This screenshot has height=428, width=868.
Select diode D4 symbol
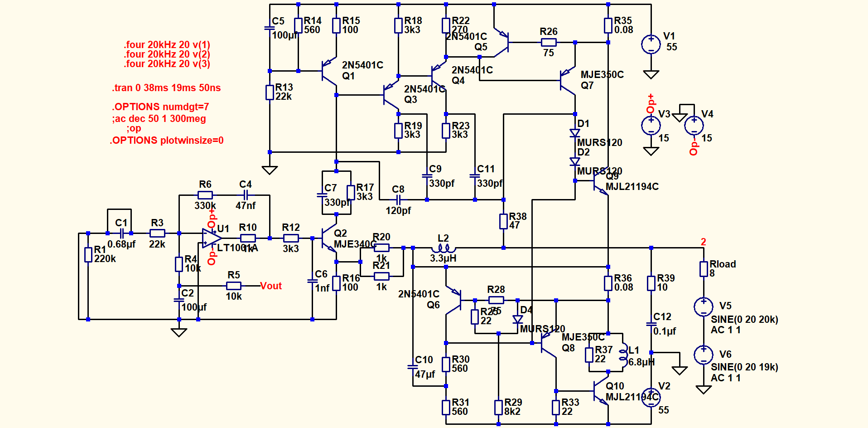click(x=517, y=319)
